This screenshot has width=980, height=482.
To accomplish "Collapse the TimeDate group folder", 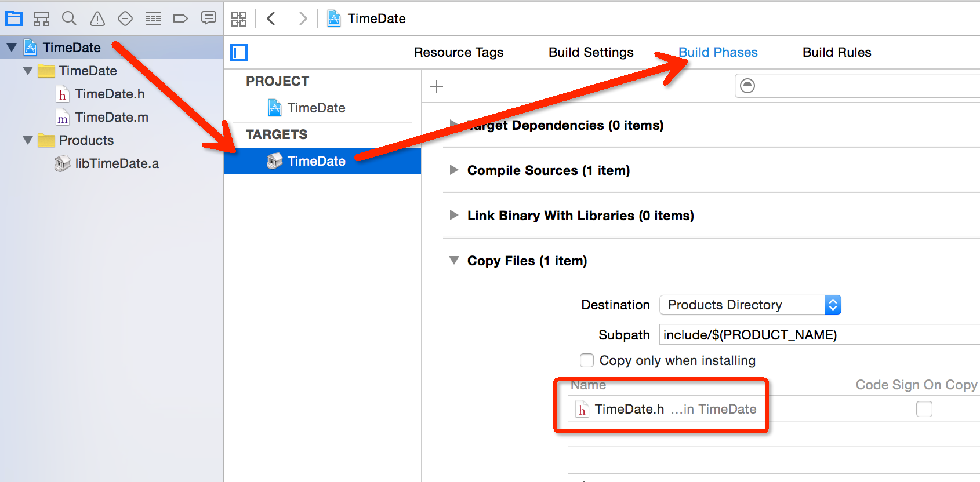I will coord(28,71).
